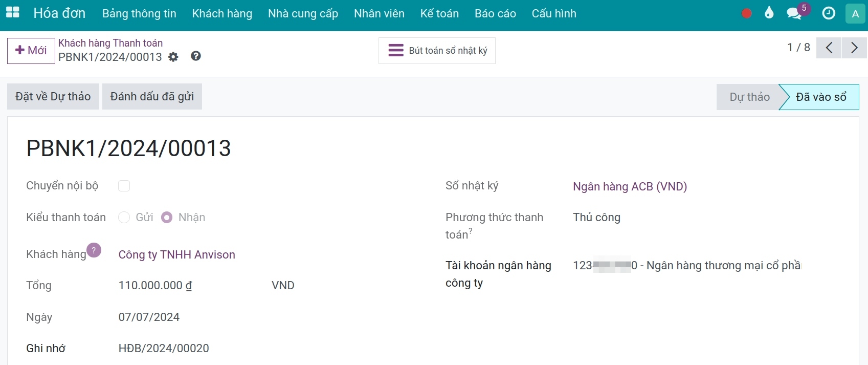Image resolution: width=868 pixels, height=365 pixels.
Task: Toggle the Chuyển nội bộ checkbox
Action: pyautogui.click(x=124, y=186)
